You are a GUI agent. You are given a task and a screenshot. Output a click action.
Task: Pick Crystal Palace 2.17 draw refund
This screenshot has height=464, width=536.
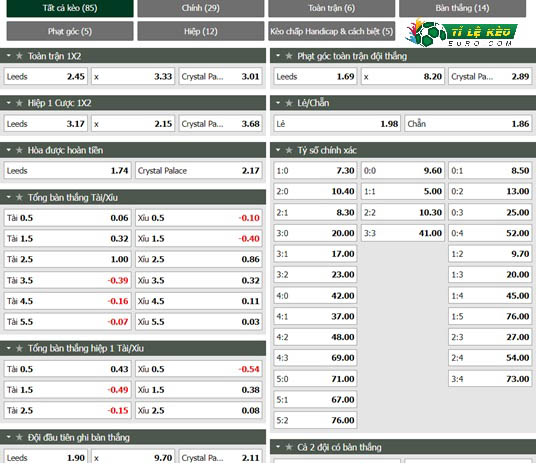[x=199, y=170]
